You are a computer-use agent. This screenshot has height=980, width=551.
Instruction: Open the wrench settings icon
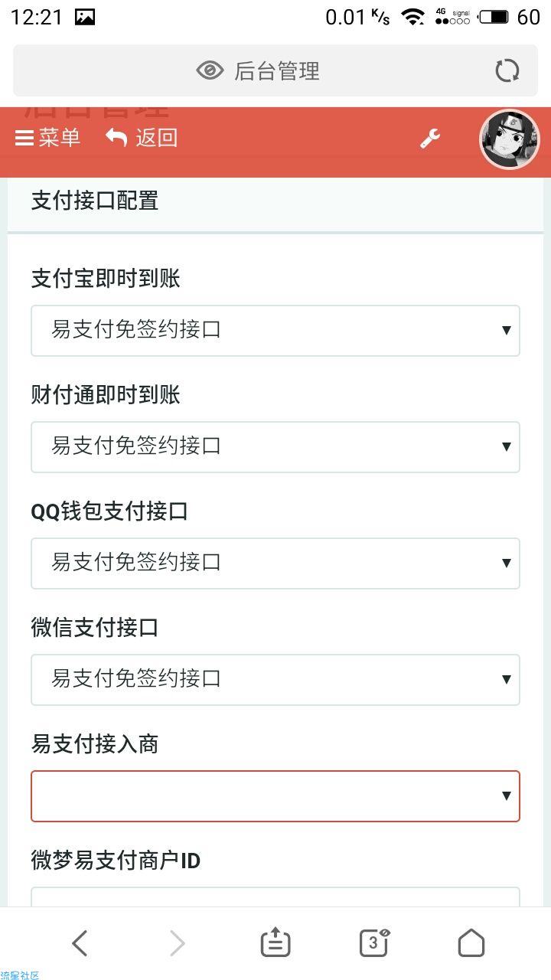tap(430, 139)
